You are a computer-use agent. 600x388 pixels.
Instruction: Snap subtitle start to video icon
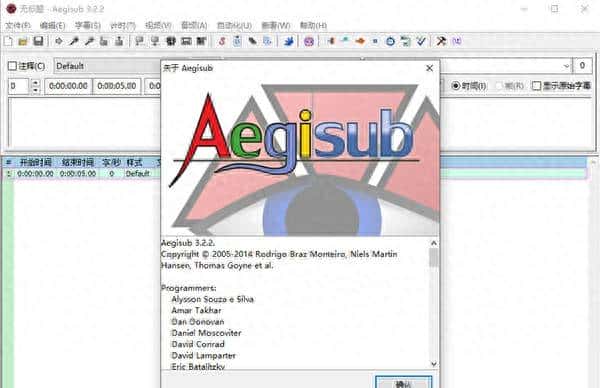click(x=140, y=41)
